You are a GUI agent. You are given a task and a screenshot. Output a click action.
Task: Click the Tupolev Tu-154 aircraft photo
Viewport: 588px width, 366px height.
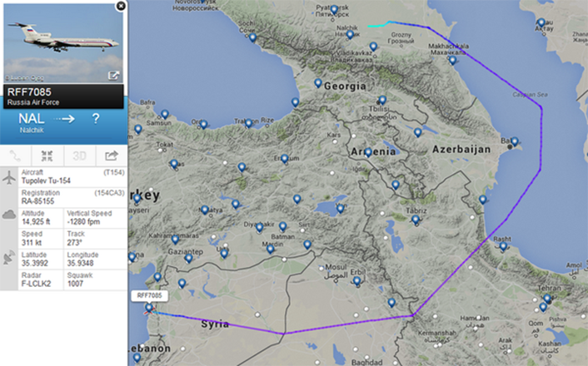click(62, 42)
